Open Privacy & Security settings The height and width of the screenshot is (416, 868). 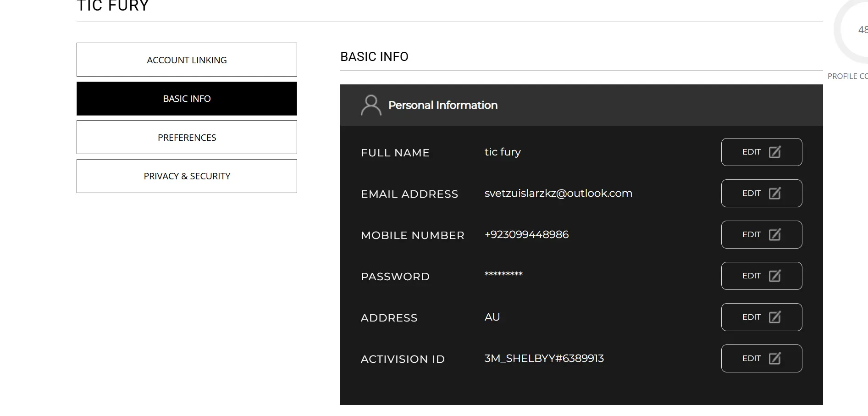coord(187,176)
